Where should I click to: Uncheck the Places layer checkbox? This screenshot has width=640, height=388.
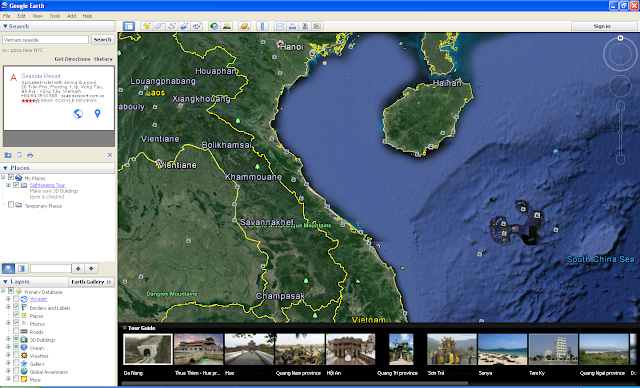tap(16, 315)
